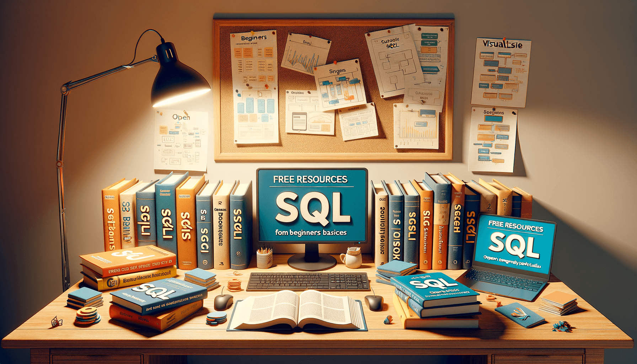Click the keyboard in front of the monitor
This screenshot has height=364, width=637.
point(308,281)
